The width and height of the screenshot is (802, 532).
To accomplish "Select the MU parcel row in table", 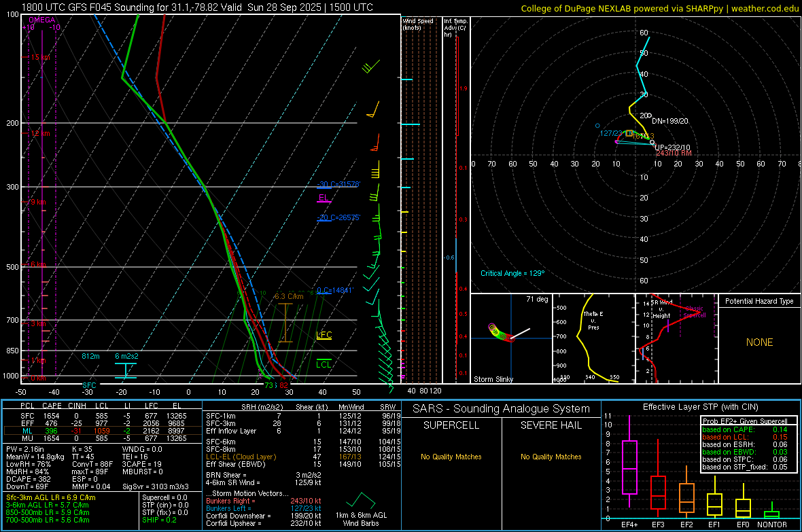I will coord(102,438).
